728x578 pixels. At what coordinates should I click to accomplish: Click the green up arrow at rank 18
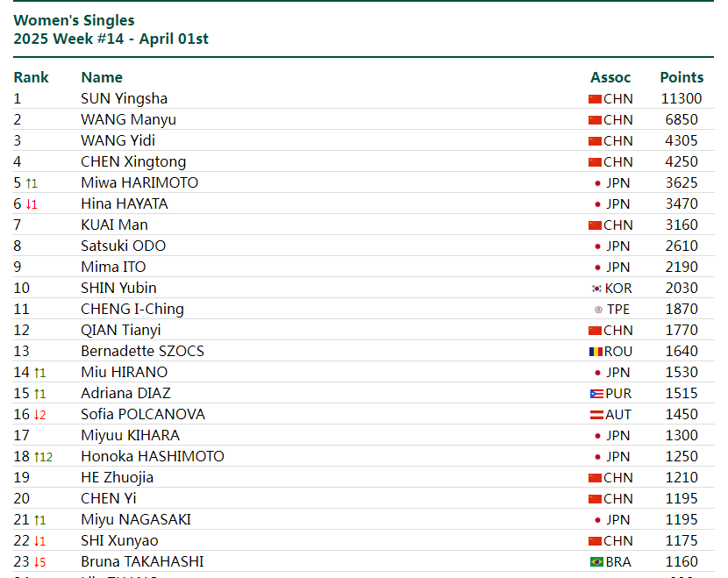pyautogui.click(x=37, y=457)
